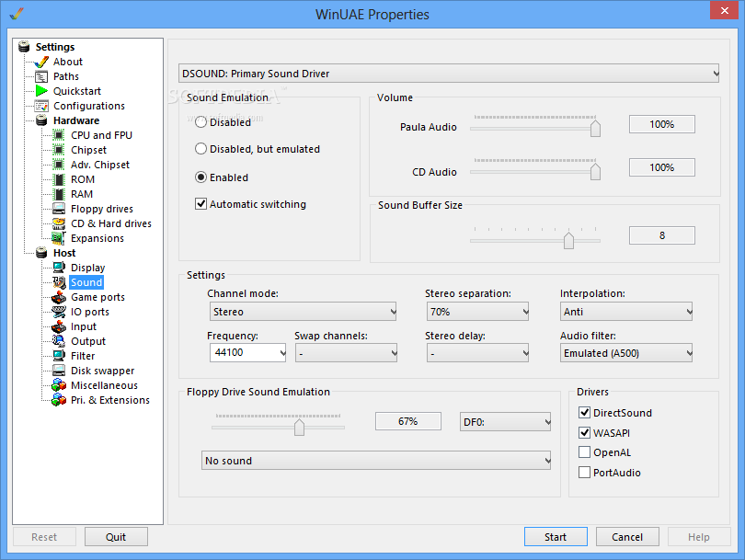Click the About checkmark icon
This screenshot has width=745, height=560.
41,62
